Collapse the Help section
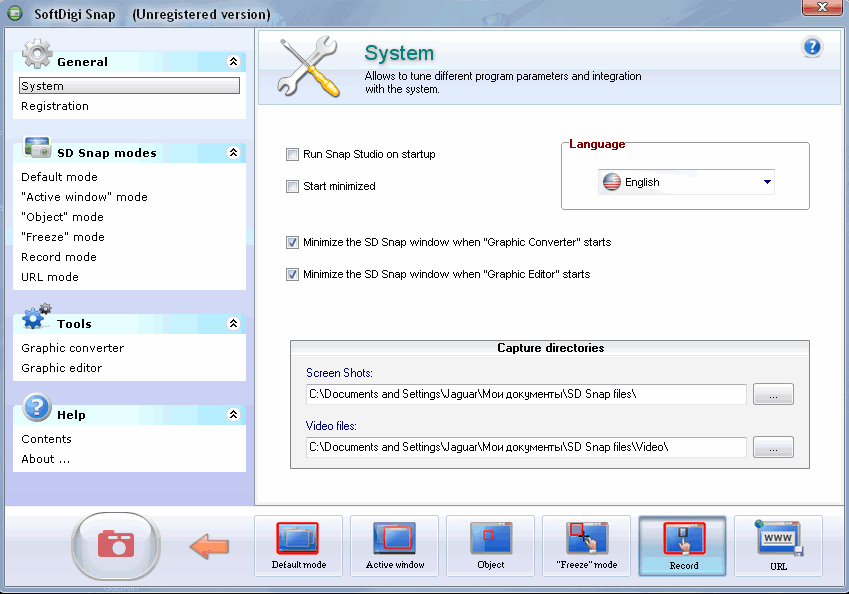This screenshot has width=849, height=594. pos(233,415)
